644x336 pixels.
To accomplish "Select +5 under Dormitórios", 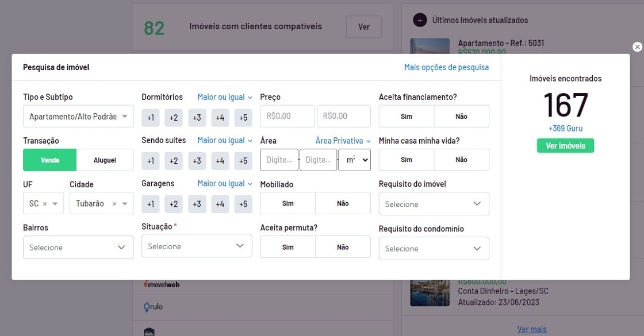I will tap(243, 118).
